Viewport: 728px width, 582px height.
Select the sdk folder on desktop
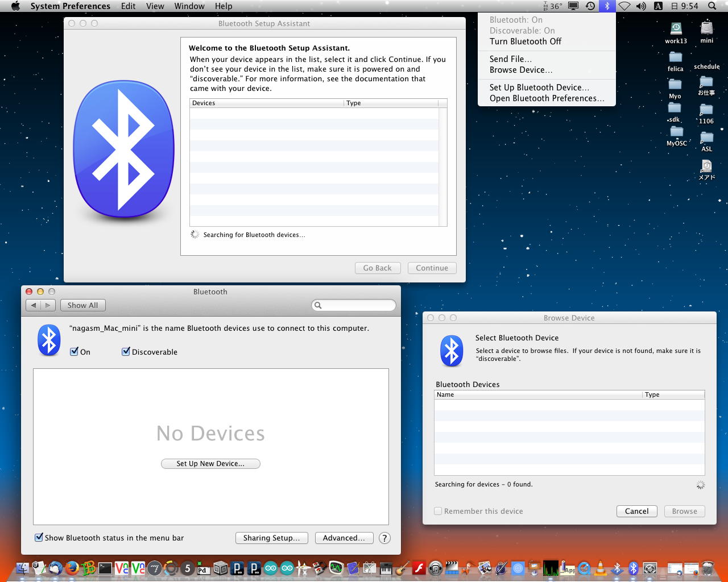click(674, 113)
